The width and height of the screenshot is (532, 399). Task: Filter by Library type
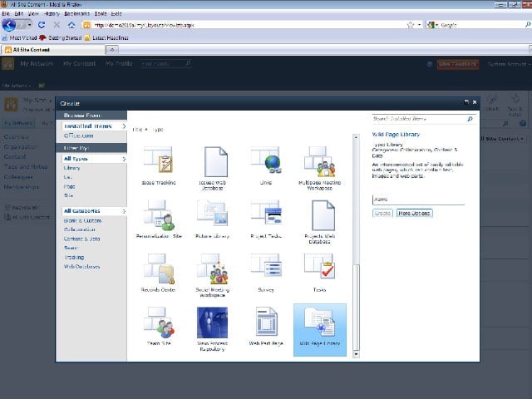coord(72,168)
